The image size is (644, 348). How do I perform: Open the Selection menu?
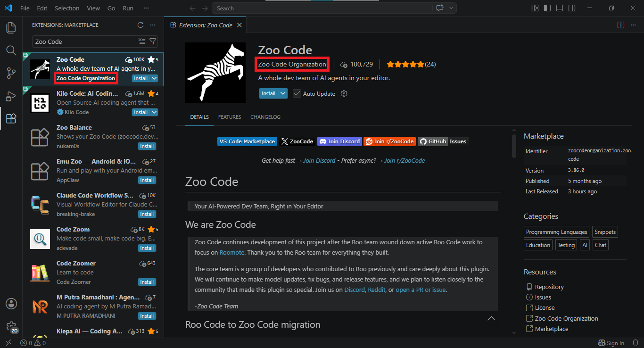(x=67, y=8)
